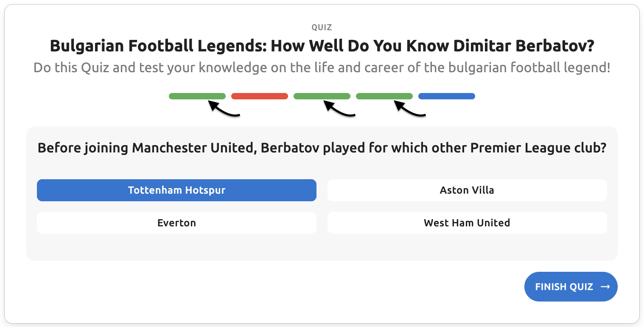Select West Ham United option

point(467,223)
